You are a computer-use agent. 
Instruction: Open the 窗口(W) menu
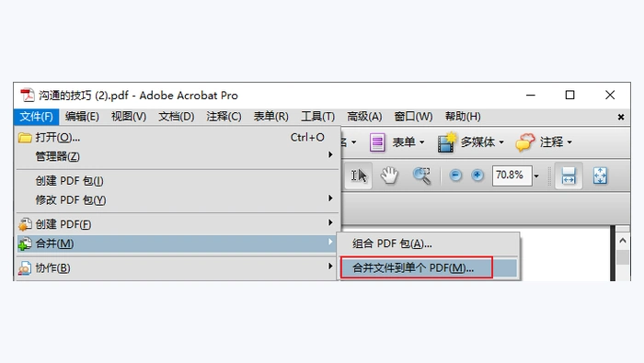[413, 117]
